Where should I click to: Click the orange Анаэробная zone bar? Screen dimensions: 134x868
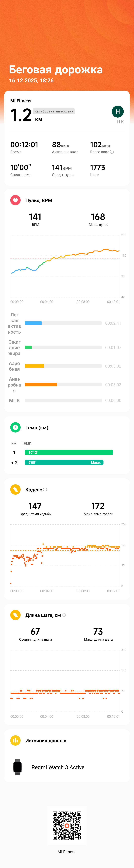[x=41, y=385]
